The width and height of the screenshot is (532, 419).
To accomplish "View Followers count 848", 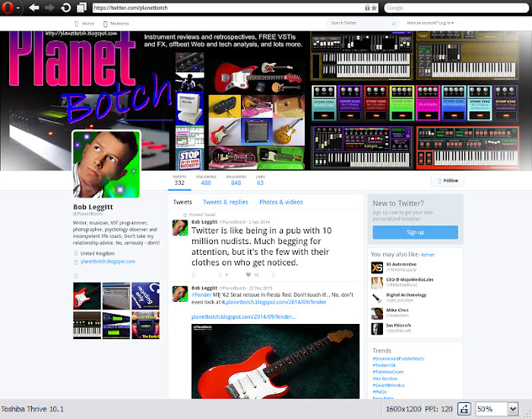I will (x=236, y=180).
